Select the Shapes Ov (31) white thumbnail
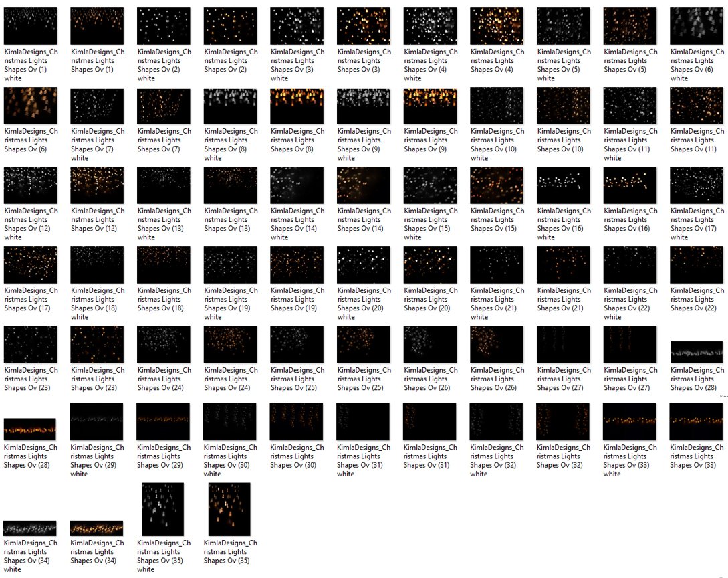The image size is (728, 578). [363, 421]
